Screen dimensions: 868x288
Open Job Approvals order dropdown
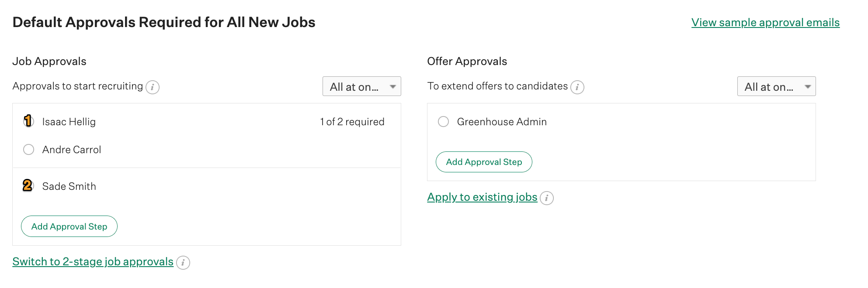[361, 87]
